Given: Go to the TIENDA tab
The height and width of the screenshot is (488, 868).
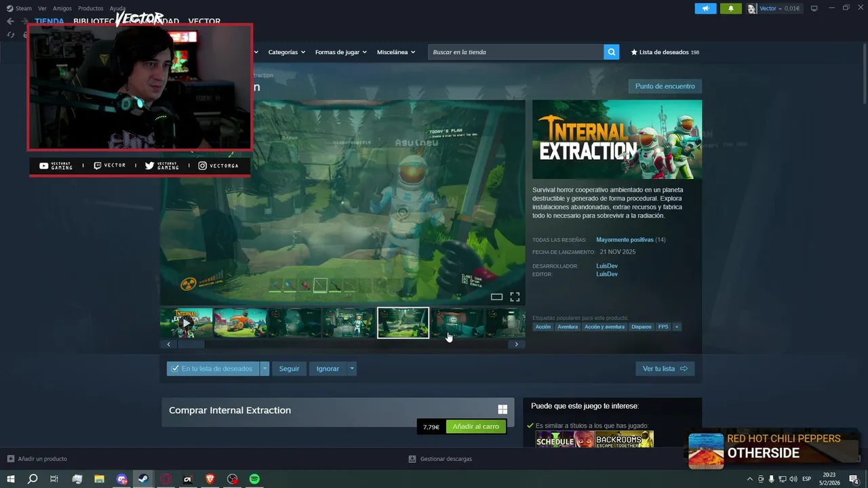Looking at the screenshot, I should click(49, 21).
